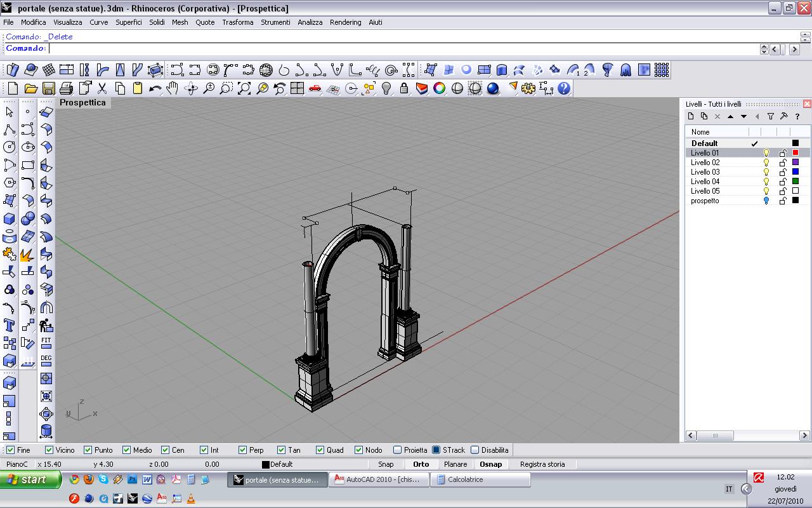Click the layer filter funnel icon

[771, 116]
